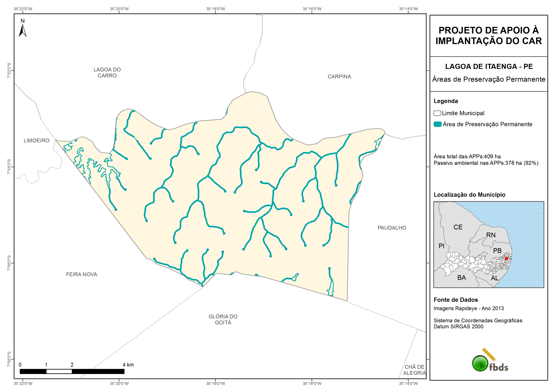555x392 pixels.
Task: Click the LAGOA DO CARRO label
Action: [107, 73]
